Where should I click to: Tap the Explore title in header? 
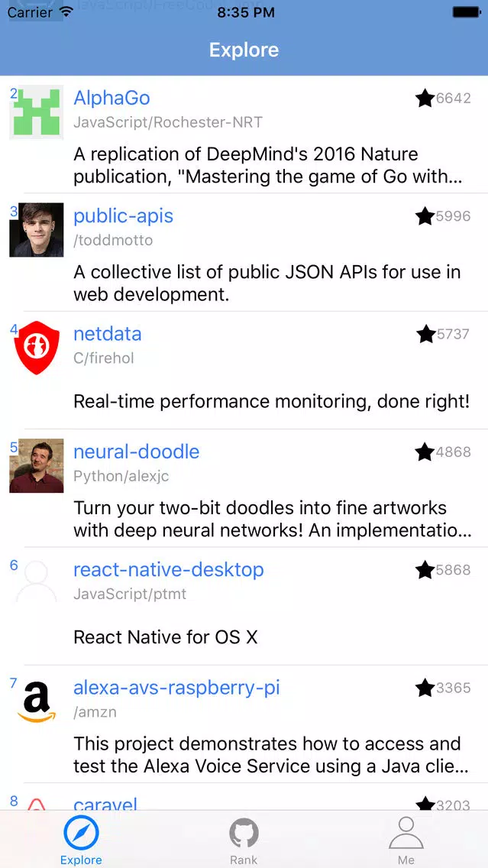tap(244, 50)
